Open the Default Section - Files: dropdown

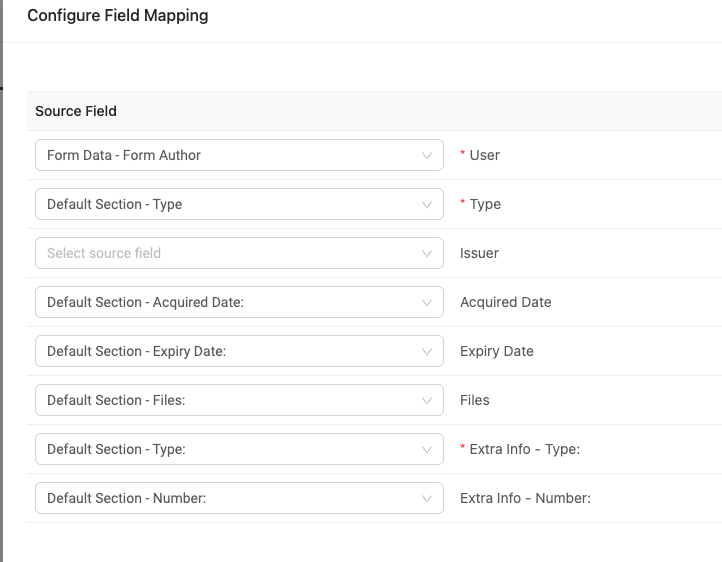tap(239, 400)
